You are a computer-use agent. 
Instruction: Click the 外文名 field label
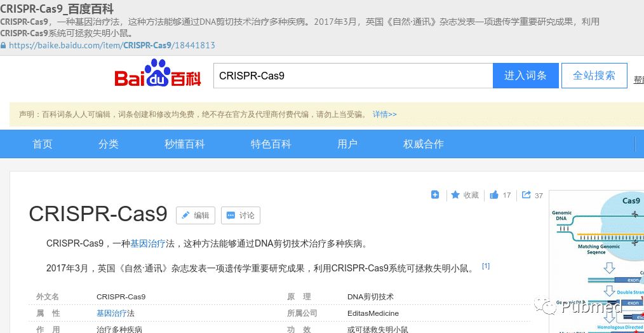pos(48,297)
